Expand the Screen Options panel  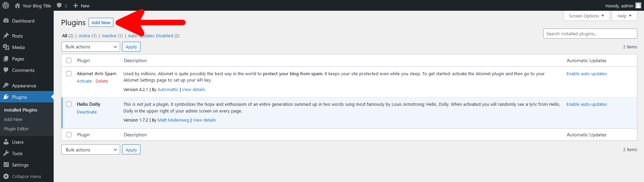pos(586,16)
